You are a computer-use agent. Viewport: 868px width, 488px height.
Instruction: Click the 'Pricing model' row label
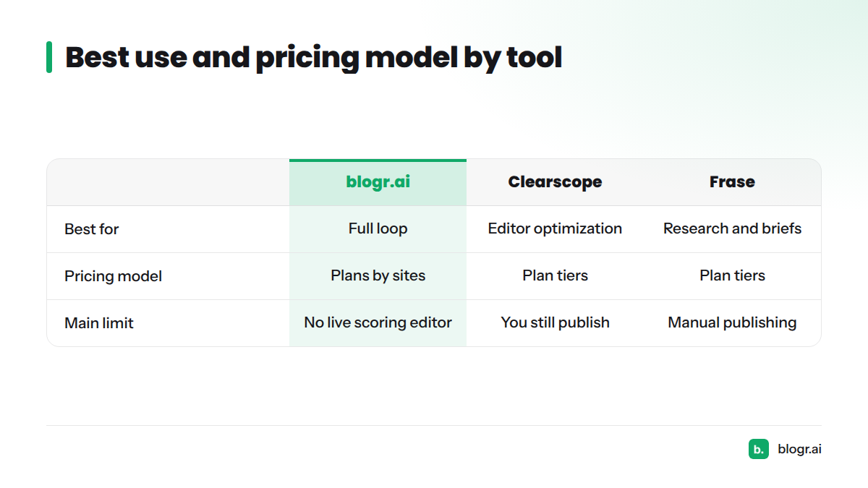point(114,276)
